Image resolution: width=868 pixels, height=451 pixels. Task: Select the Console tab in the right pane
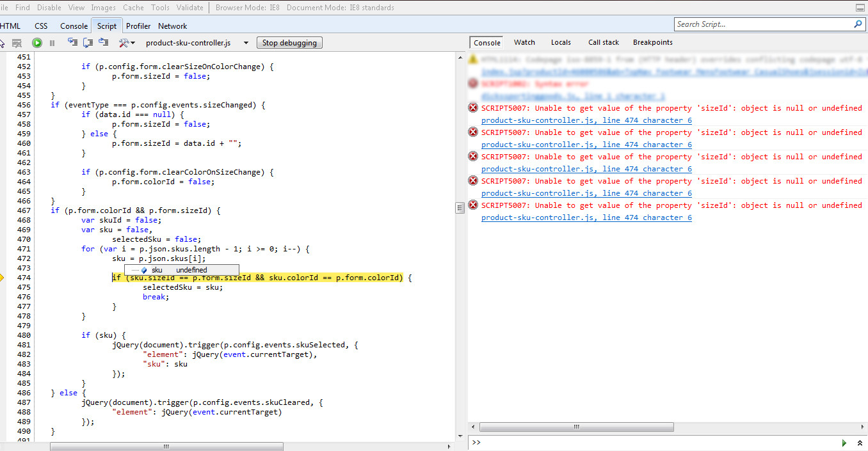pyautogui.click(x=487, y=43)
